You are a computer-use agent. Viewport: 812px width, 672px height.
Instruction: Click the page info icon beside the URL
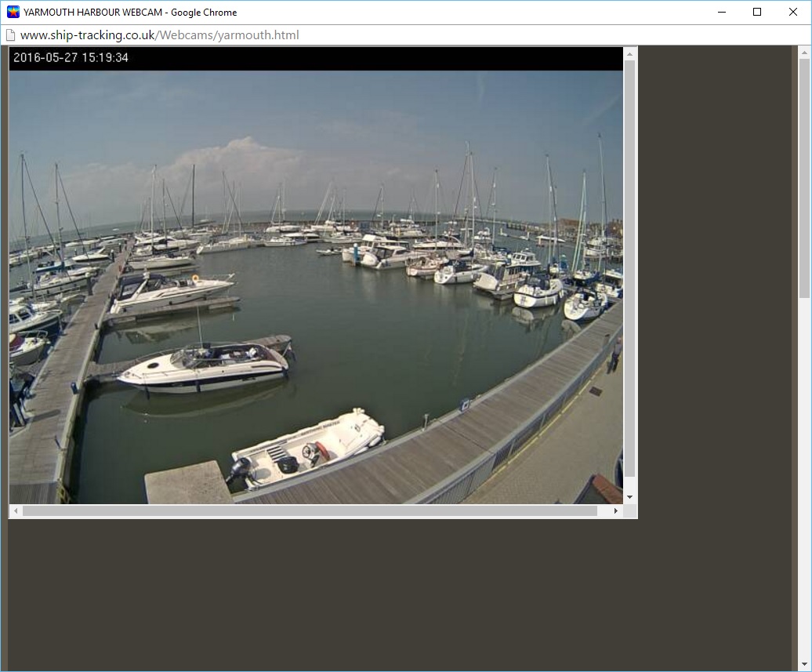pyautogui.click(x=10, y=35)
